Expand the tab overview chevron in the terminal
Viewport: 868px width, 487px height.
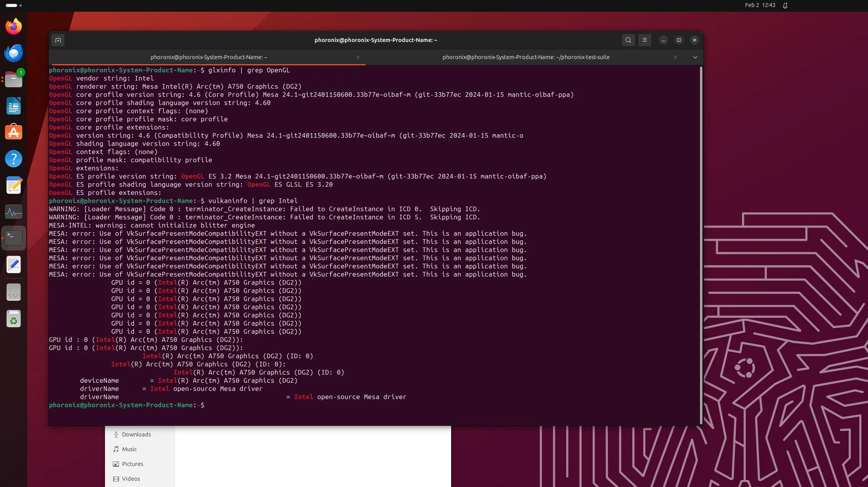[x=695, y=57]
